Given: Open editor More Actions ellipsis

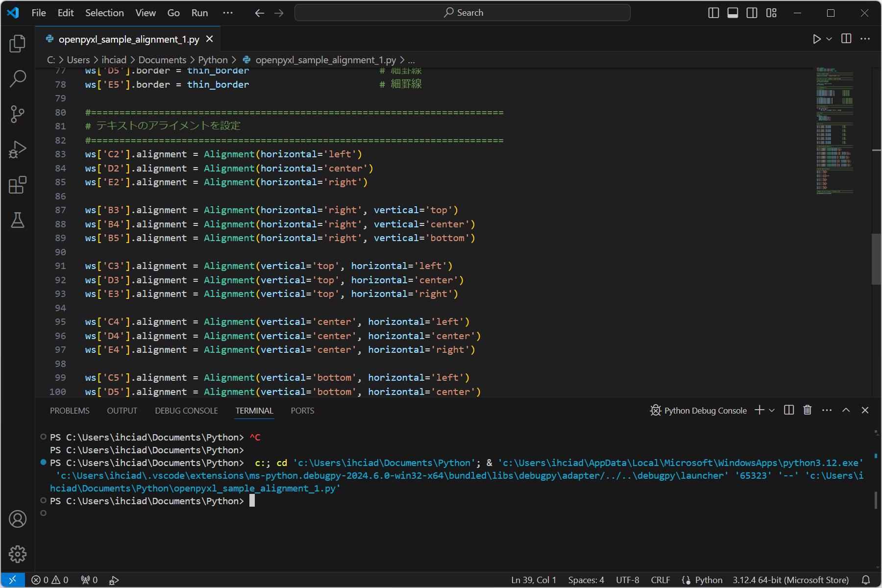Looking at the screenshot, I should pos(865,39).
